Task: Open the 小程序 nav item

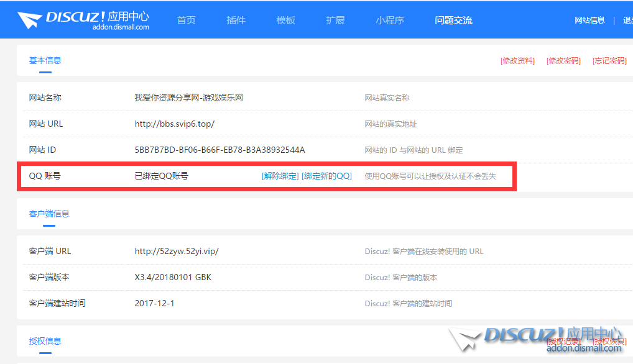Action: 390,20
